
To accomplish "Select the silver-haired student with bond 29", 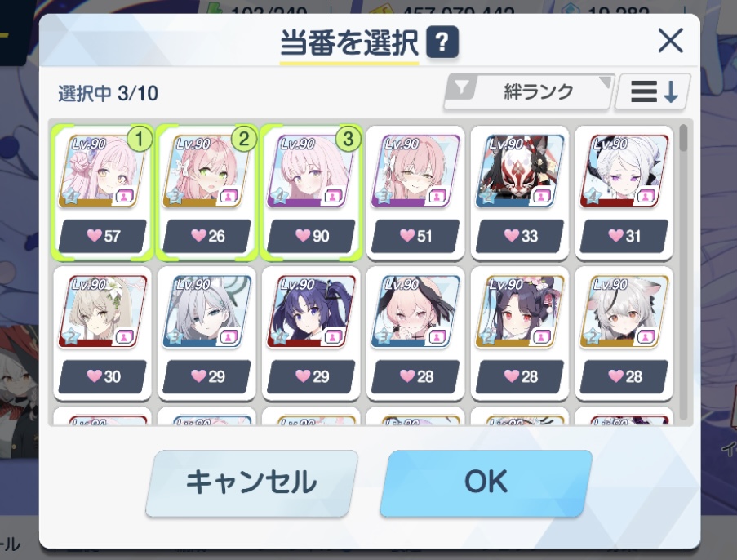I will [206, 333].
